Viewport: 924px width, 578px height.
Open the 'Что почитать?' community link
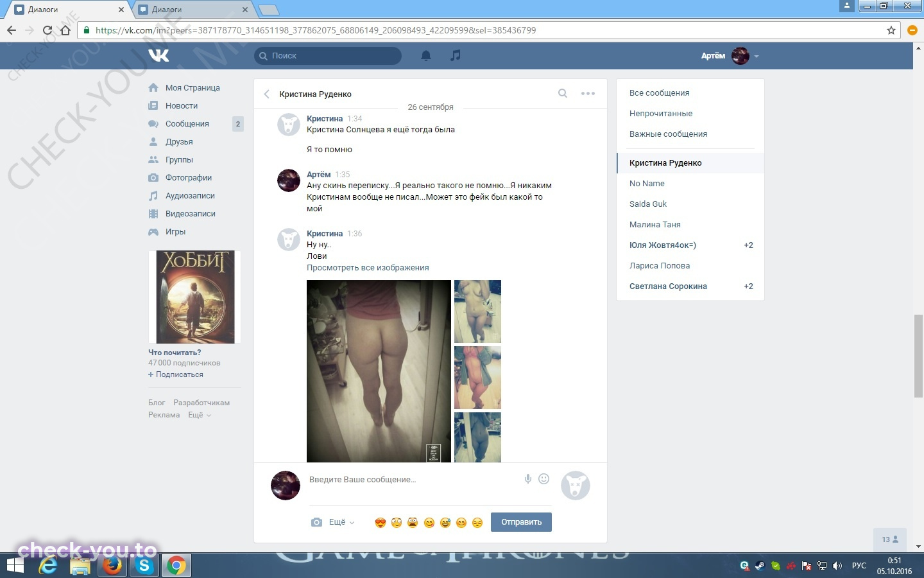175,353
